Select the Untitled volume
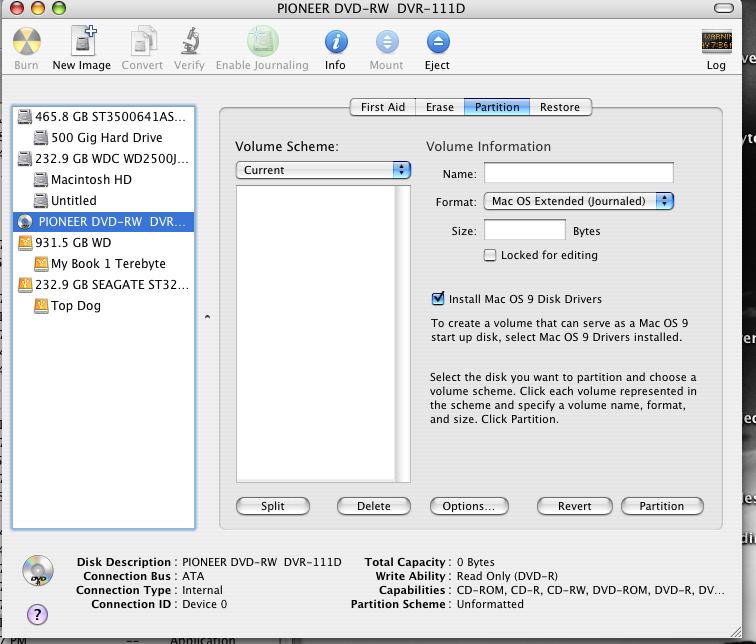 (x=104, y=201)
